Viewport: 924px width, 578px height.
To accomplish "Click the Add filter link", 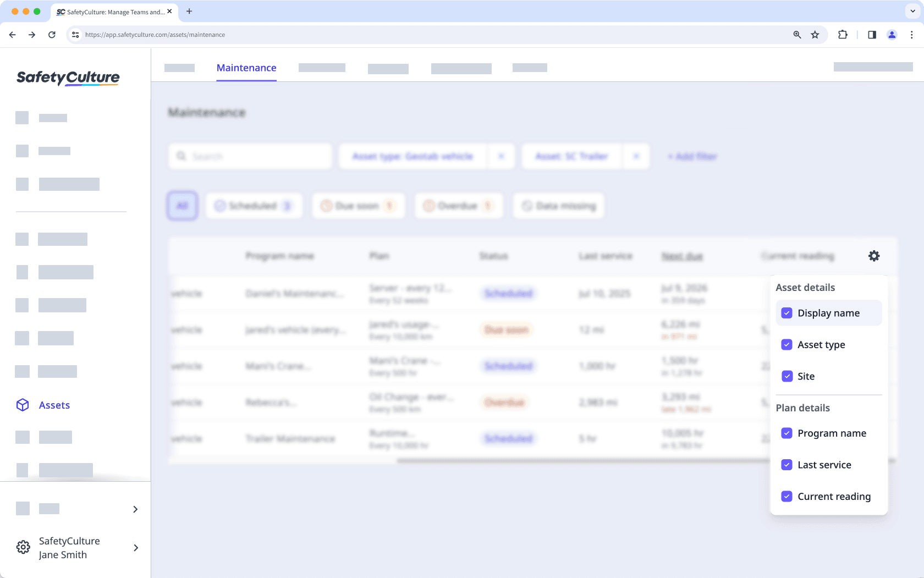I will pyautogui.click(x=691, y=156).
